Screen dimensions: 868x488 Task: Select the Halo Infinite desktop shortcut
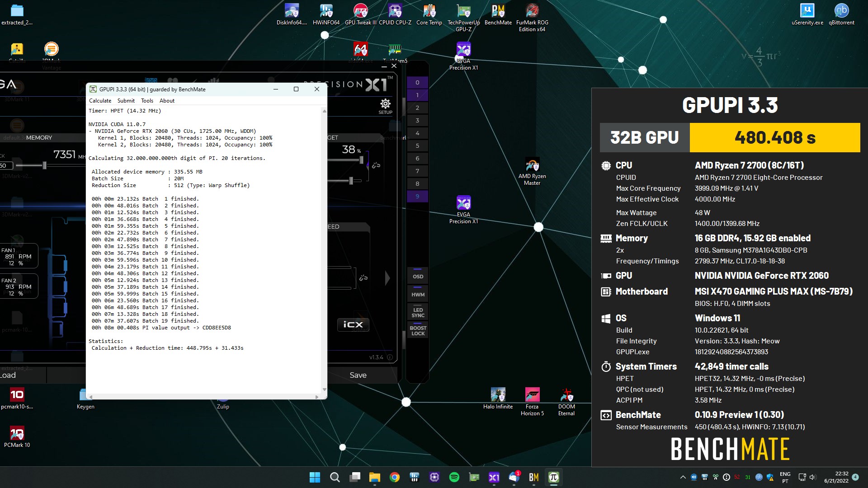coord(498,398)
